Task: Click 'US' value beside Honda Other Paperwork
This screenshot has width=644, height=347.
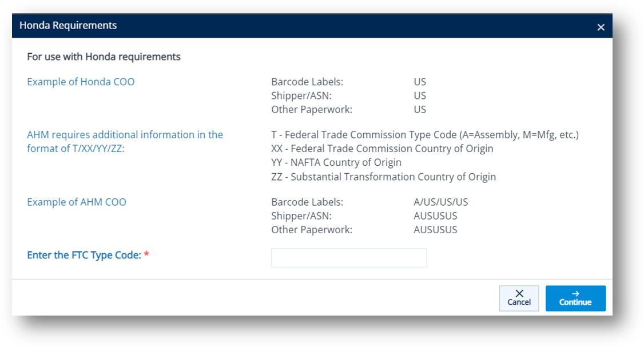Action: pyautogui.click(x=420, y=110)
